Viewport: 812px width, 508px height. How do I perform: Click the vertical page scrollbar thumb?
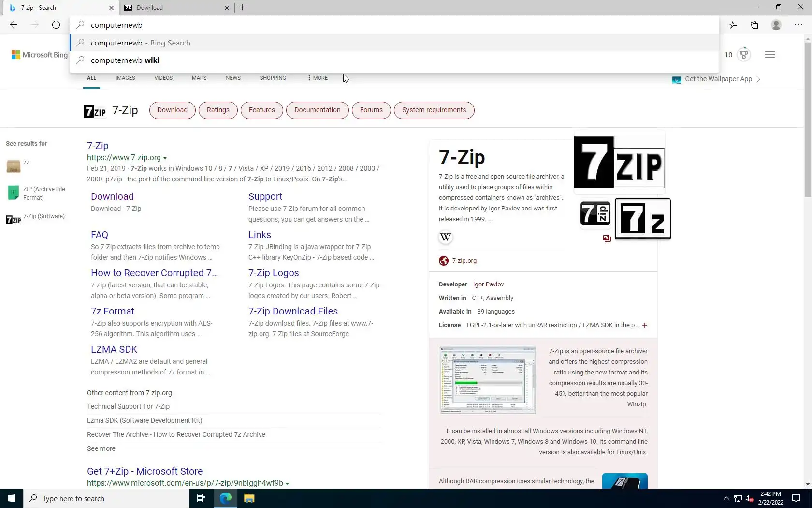(x=808, y=120)
